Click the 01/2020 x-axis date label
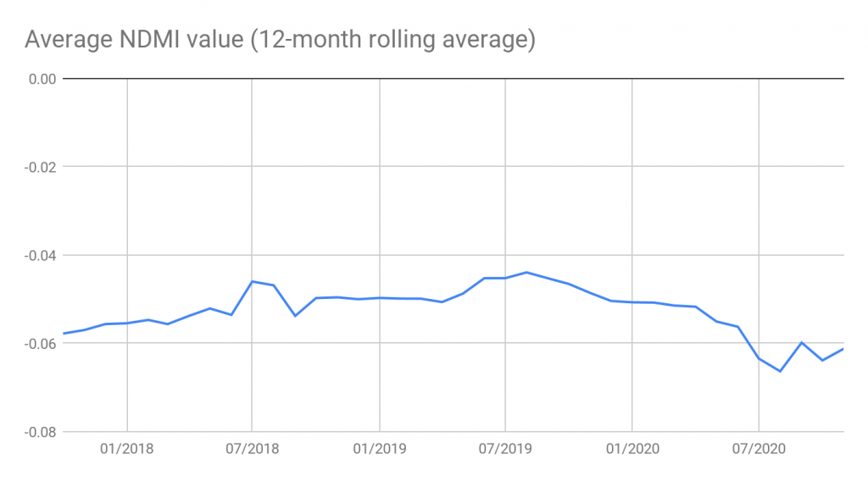This screenshot has width=868, height=481. tap(632, 449)
